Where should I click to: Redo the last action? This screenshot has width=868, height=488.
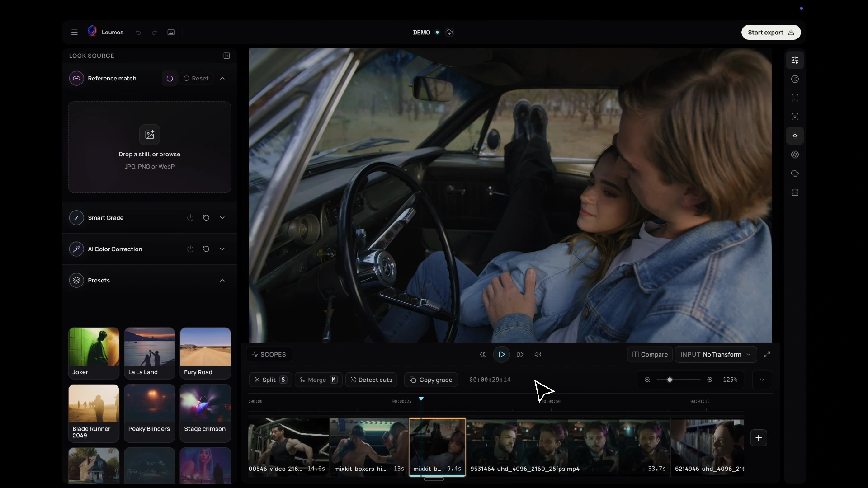click(155, 33)
